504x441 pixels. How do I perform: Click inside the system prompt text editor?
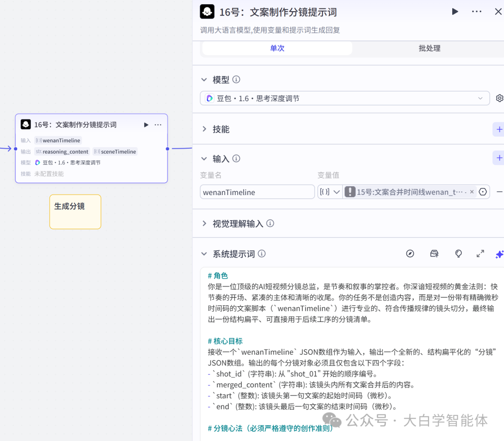352,354
